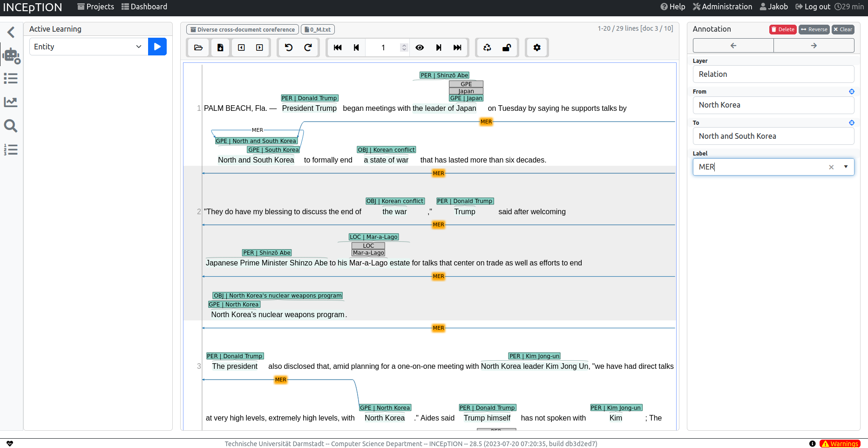Go to the previous document
The height and width of the screenshot is (448, 868).
click(x=241, y=48)
